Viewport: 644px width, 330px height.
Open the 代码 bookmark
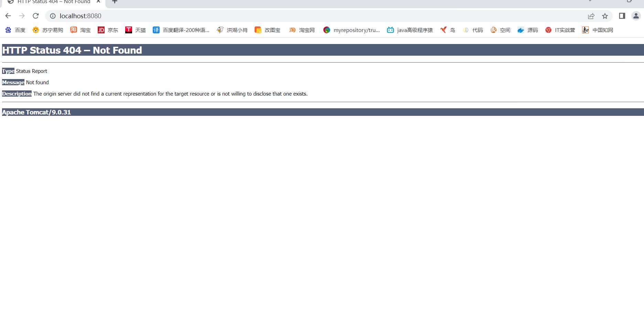(473, 30)
